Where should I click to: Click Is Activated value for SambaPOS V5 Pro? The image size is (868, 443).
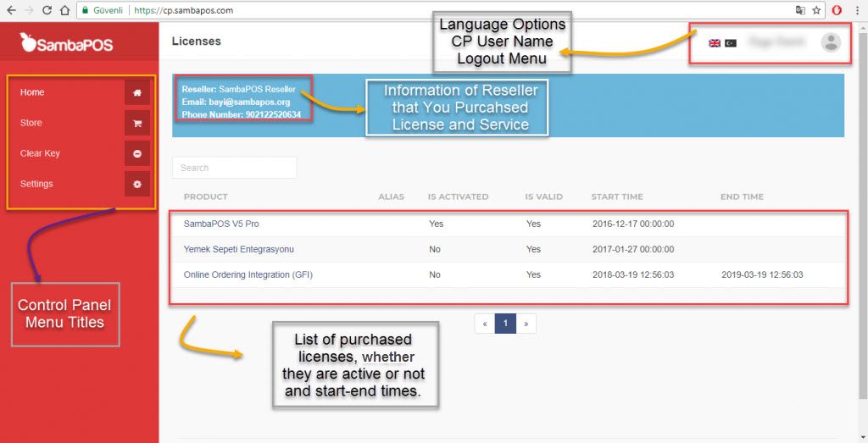pos(437,224)
